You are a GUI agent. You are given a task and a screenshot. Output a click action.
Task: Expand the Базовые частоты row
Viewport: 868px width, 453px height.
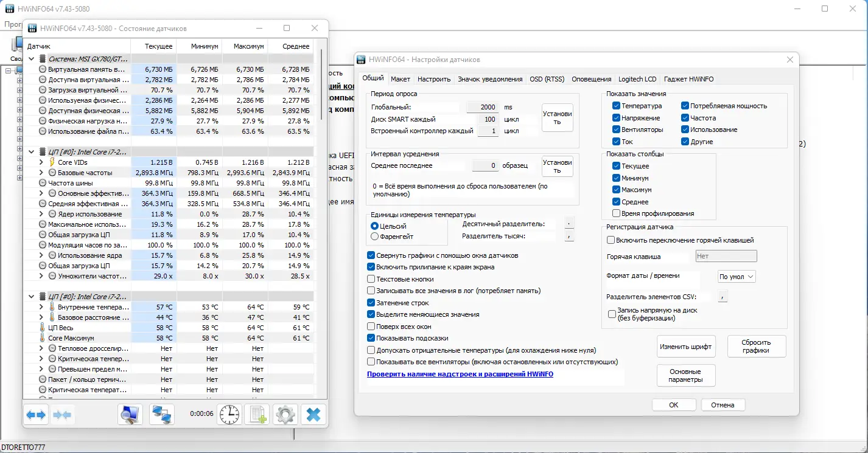pos(41,173)
